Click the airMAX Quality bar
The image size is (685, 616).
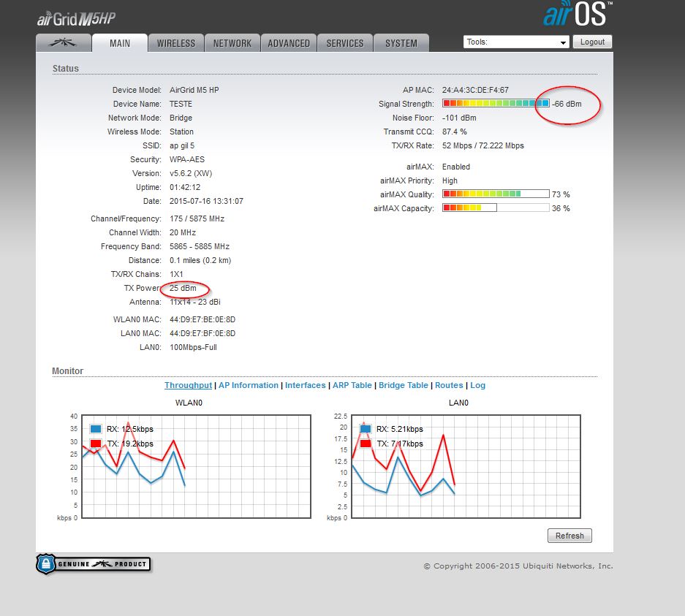(x=496, y=194)
